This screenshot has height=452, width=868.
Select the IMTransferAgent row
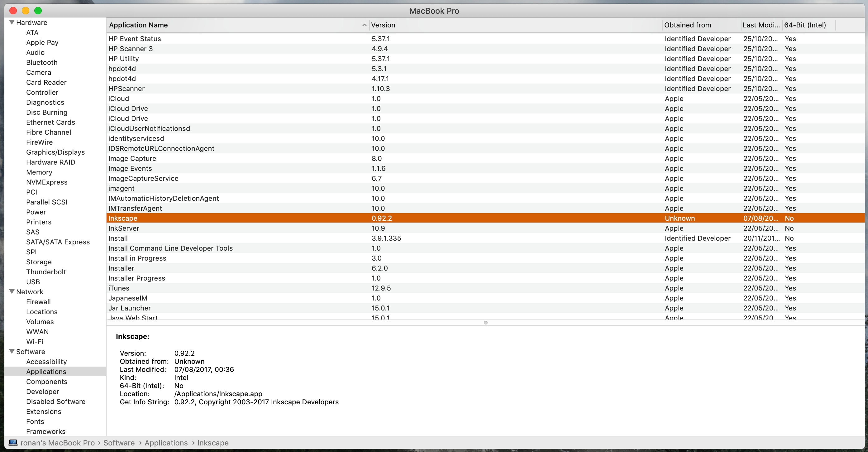click(x=485, y=208)
